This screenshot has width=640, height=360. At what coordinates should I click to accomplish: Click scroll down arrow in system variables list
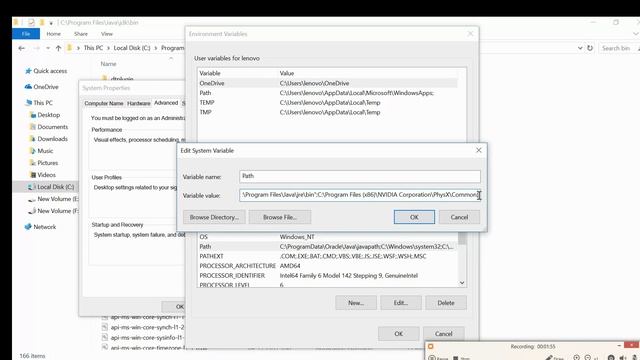point(462,282)
